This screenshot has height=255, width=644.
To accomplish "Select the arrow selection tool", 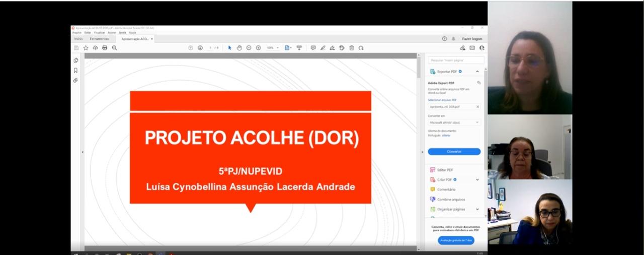I will click(230, 48).
